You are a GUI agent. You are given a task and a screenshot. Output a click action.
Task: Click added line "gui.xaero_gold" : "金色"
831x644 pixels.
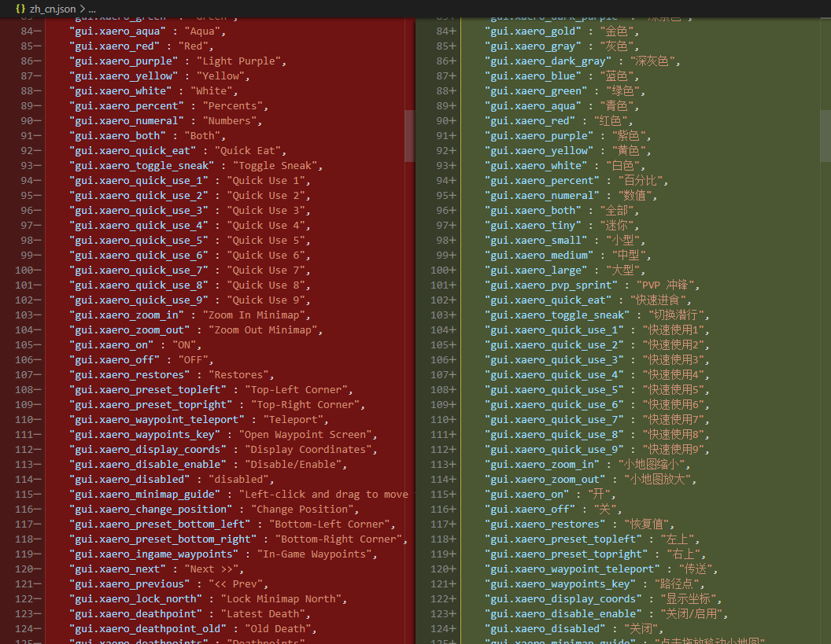[561, 31]
